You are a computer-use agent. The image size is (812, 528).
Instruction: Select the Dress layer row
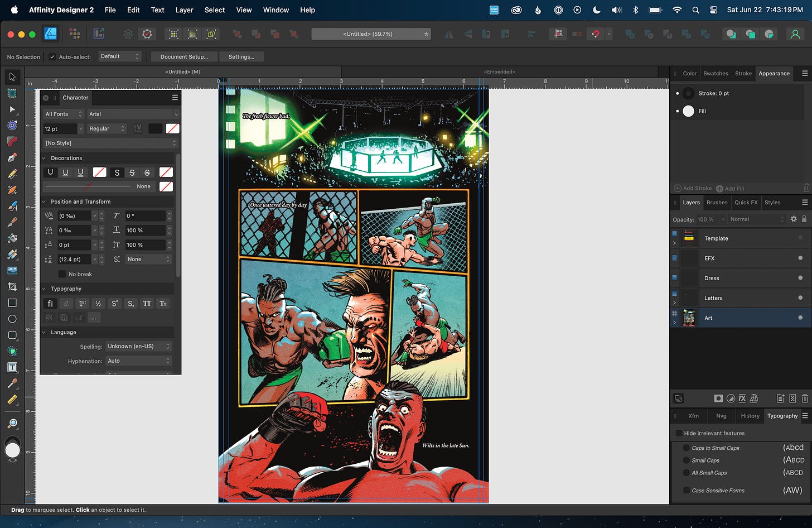click(741, 278)
